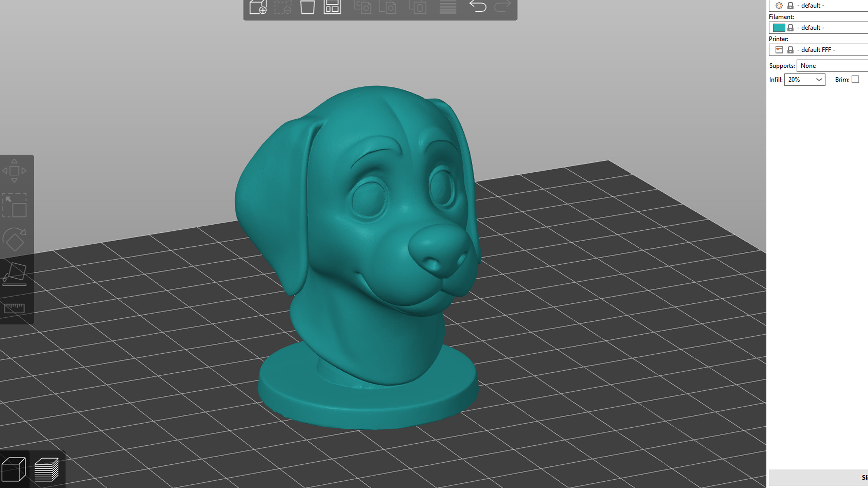Click the lock icon in the print settings preset
This screenshot has height=488, width=868.
(x=790, y=5)
